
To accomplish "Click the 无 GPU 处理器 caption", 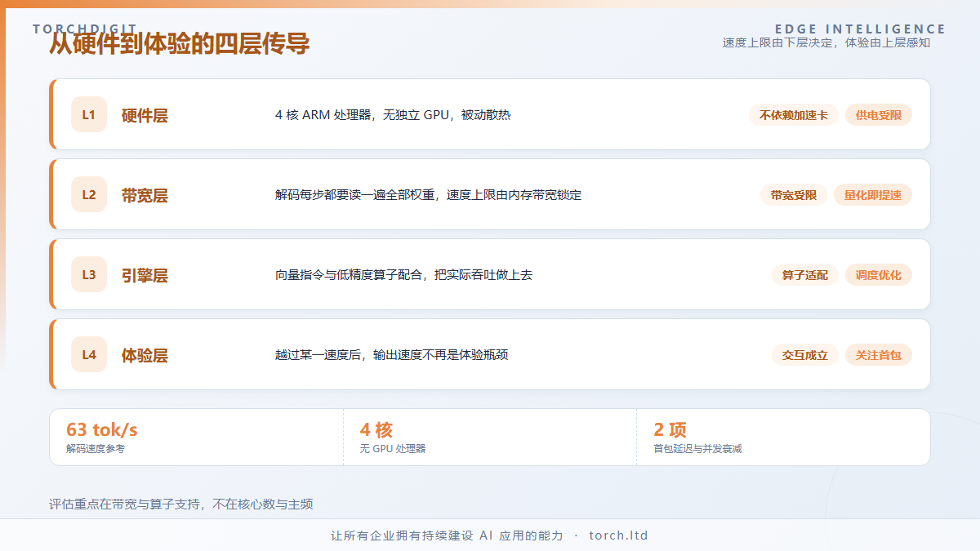I will coord(393,449).
